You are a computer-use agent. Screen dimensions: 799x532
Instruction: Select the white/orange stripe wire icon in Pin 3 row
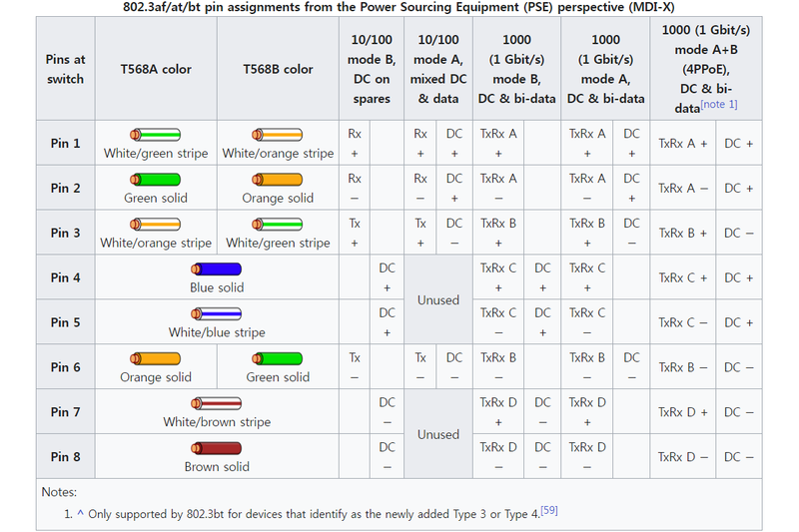pyautogui.click(x=155, y=225)
